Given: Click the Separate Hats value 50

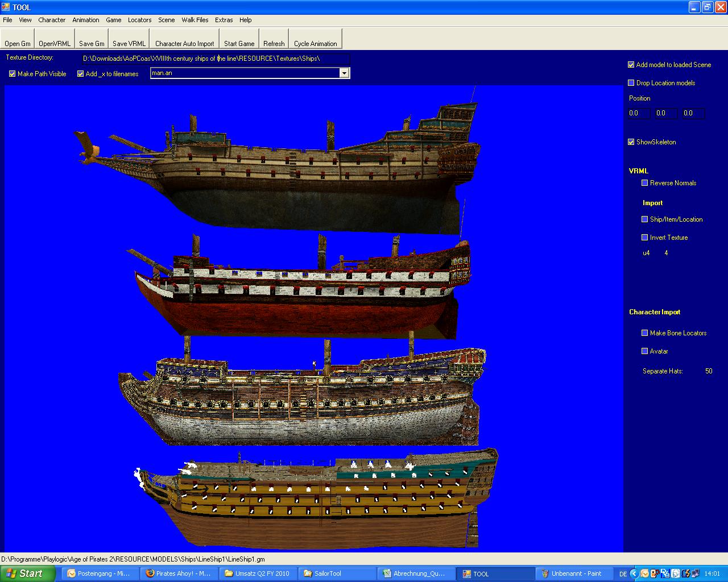Looking at the screenshot, I should [x=709, y=371].
